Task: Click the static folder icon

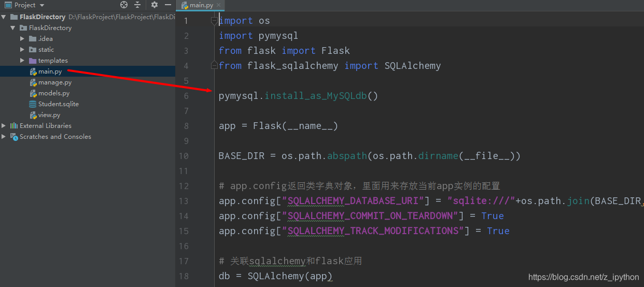Action: 33,50
